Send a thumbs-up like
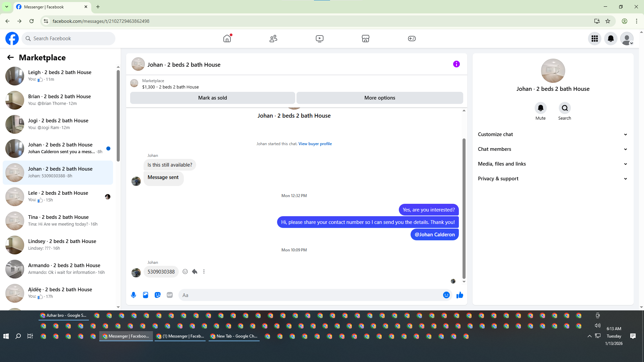 pos(460,295)
